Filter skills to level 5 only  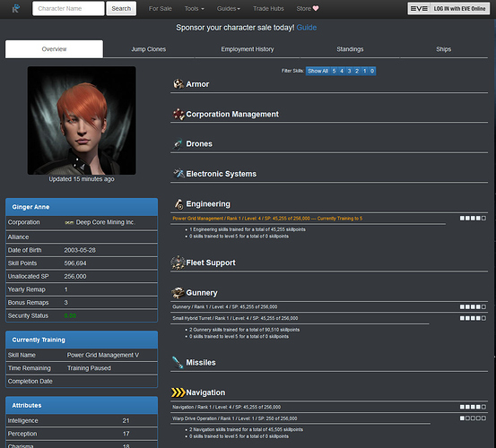click(334, 71)
